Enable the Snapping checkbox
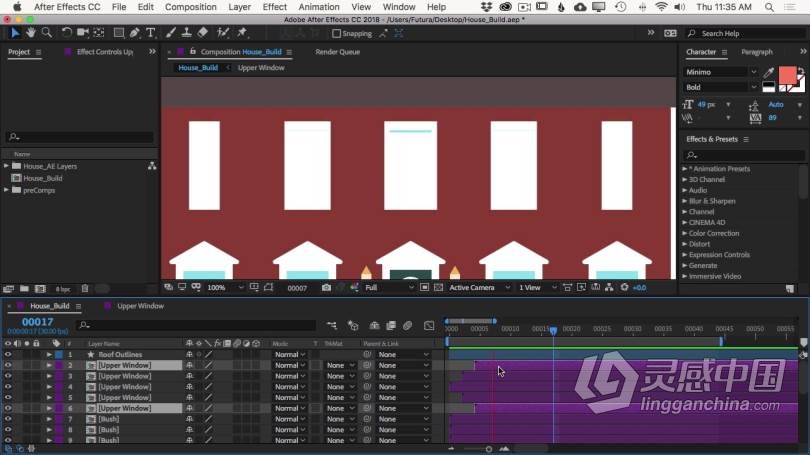 click(335, 33)
